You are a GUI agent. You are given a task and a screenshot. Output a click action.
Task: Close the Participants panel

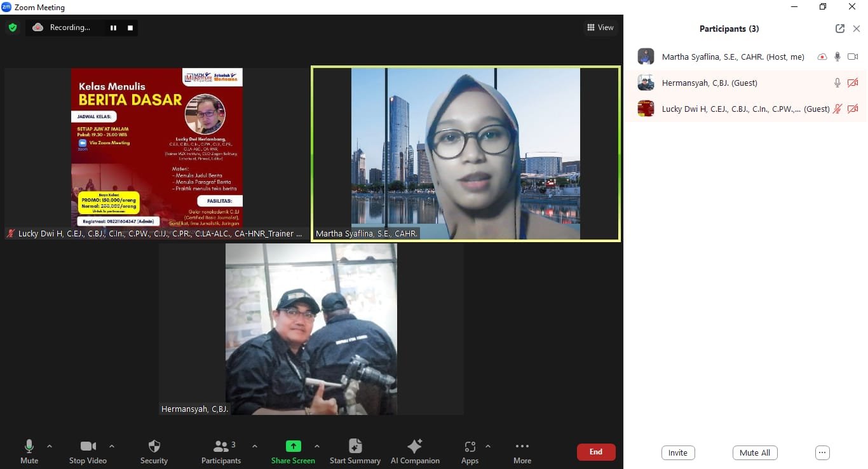857,29
